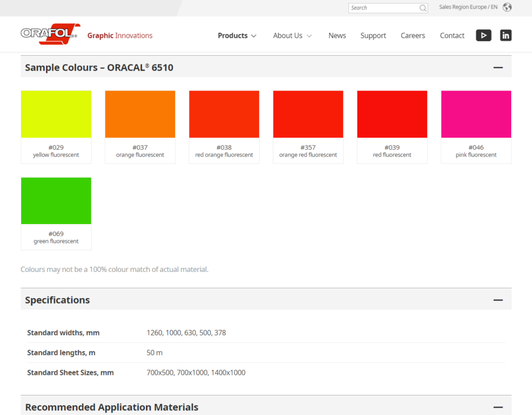Select the #069 green fluorescent swatch
Screen dimensions: 532x415
[x=56, y=201]
